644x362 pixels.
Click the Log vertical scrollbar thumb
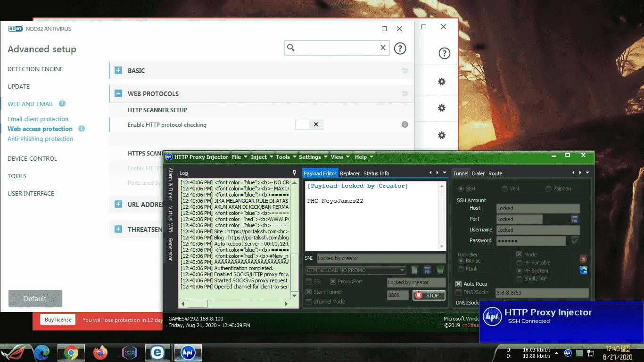point(294,272)
